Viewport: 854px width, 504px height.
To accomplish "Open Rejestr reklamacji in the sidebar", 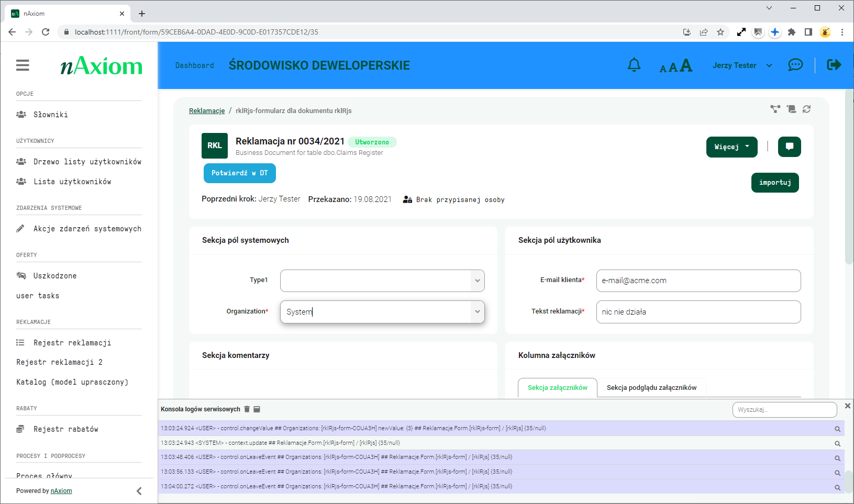I will (72, 343).
